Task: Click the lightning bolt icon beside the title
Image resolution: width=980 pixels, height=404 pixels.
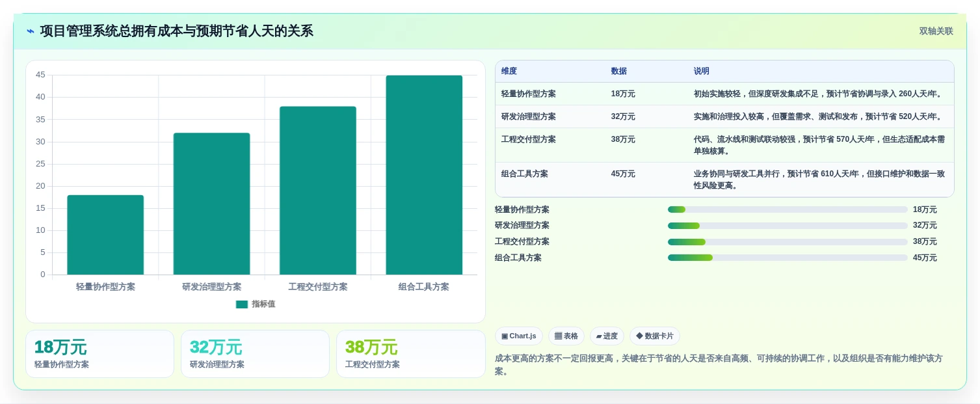Action: (31, 31)
